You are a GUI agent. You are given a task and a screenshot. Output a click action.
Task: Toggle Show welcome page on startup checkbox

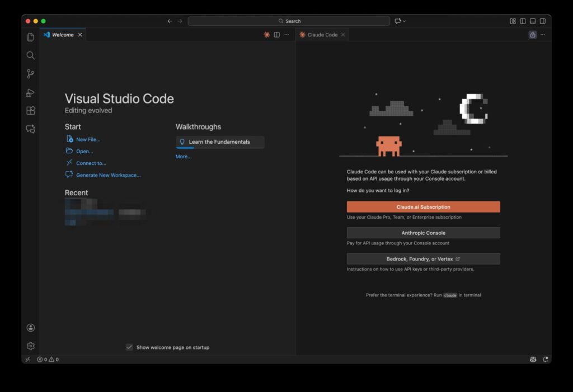click(129, 347)
